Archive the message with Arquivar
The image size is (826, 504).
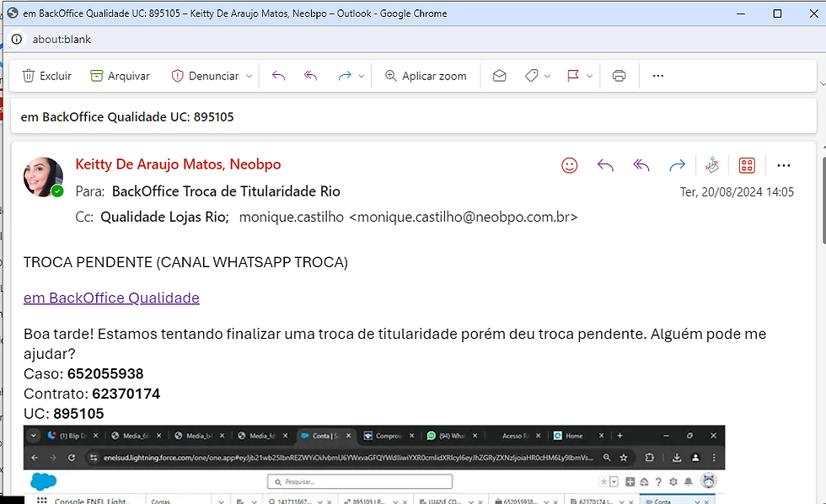pos(120,76)
